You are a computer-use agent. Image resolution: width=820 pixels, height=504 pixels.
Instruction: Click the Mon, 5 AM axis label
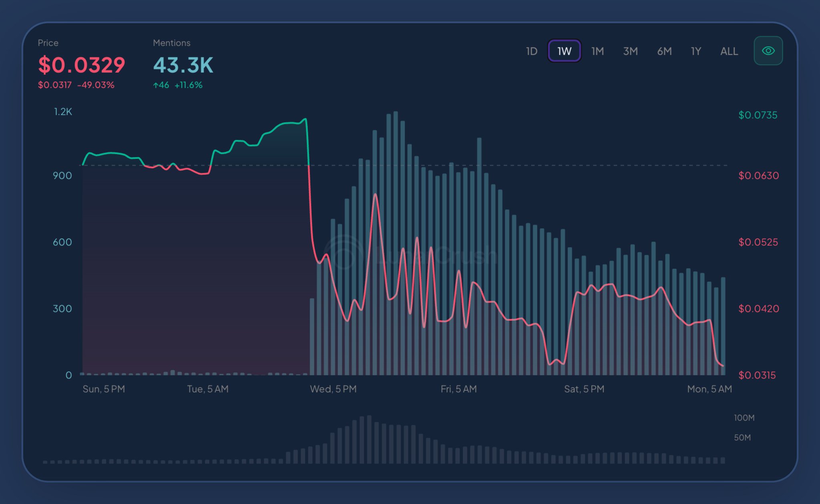point(709,389)
